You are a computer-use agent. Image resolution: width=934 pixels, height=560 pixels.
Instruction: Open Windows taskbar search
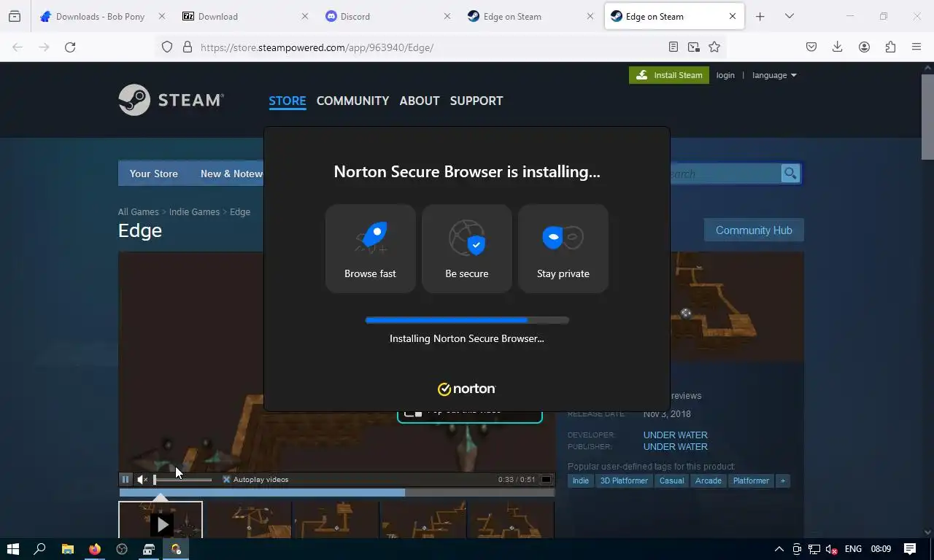40,549
